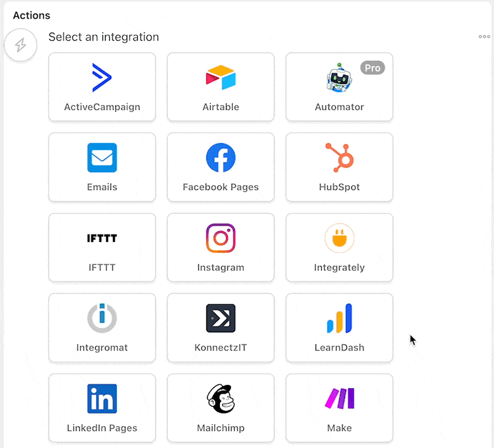The width and height of the screenshot is (494, 448).
Task: Open the Integromat integration
Action: pyautogui.click(x=101, y=327)
